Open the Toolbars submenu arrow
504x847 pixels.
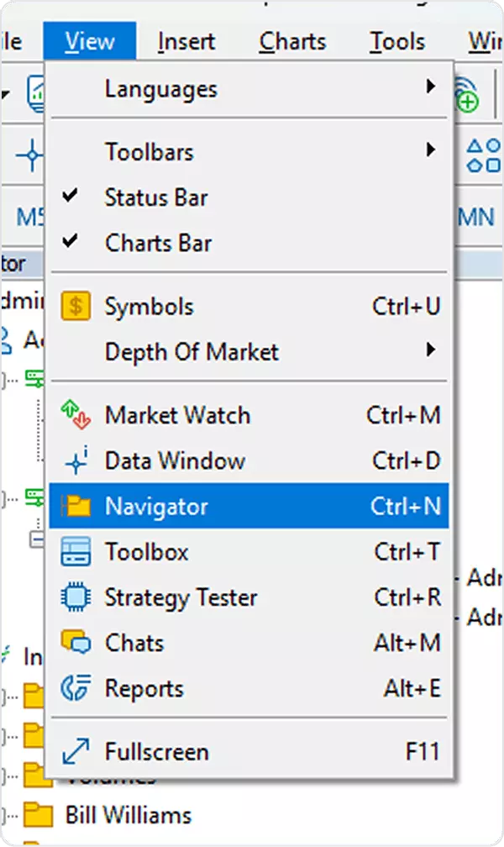tap(431, 151)
